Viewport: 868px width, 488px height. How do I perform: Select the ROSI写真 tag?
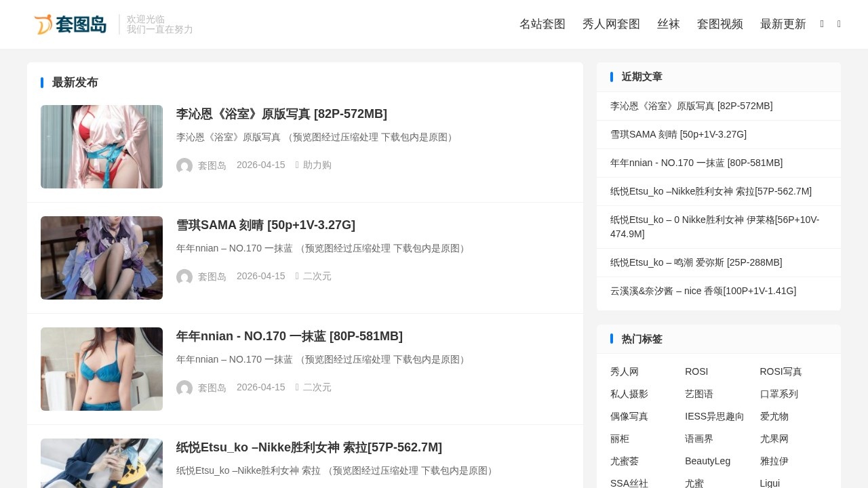pyautogui.click(x=781, y=371)
